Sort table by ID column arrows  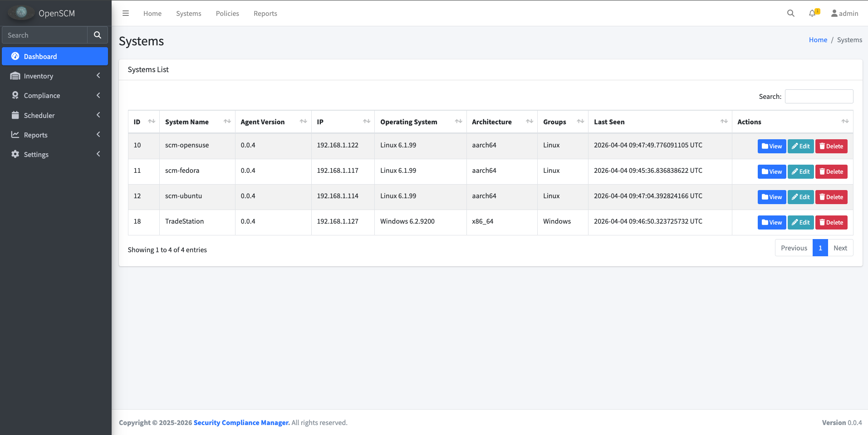tap(152, 122)
